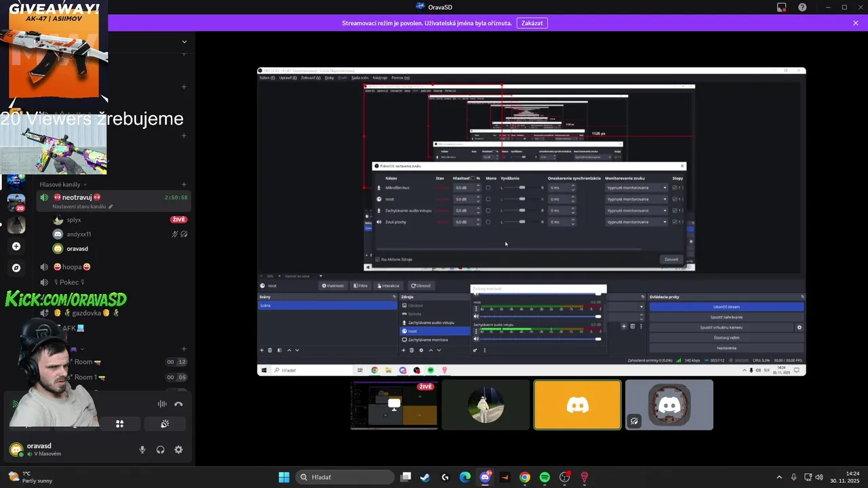Open the Upraviť menu in streamed OBS
The width and height of the screenshot is (868, 488).
pyautogui.click(x=288, y=78)
